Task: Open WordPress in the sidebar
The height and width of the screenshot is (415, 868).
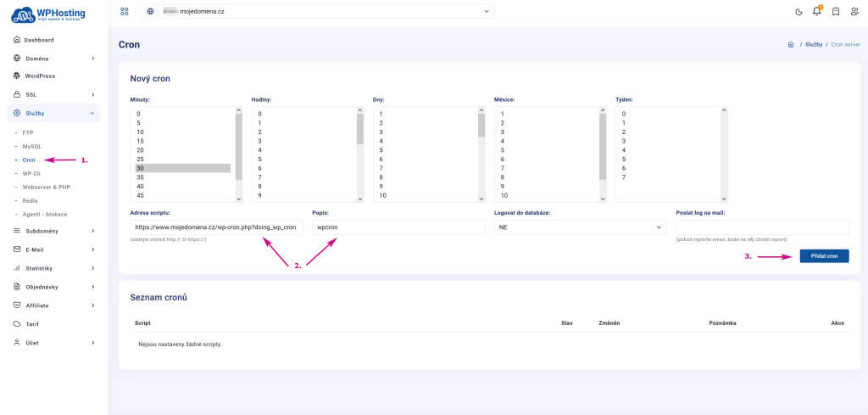Action: (x=40, y=76)
